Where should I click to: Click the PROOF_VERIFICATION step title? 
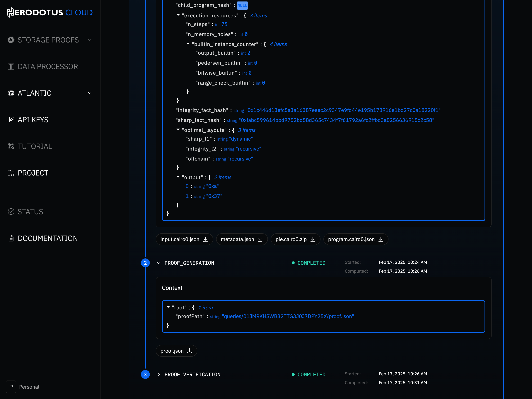(192, 374)
